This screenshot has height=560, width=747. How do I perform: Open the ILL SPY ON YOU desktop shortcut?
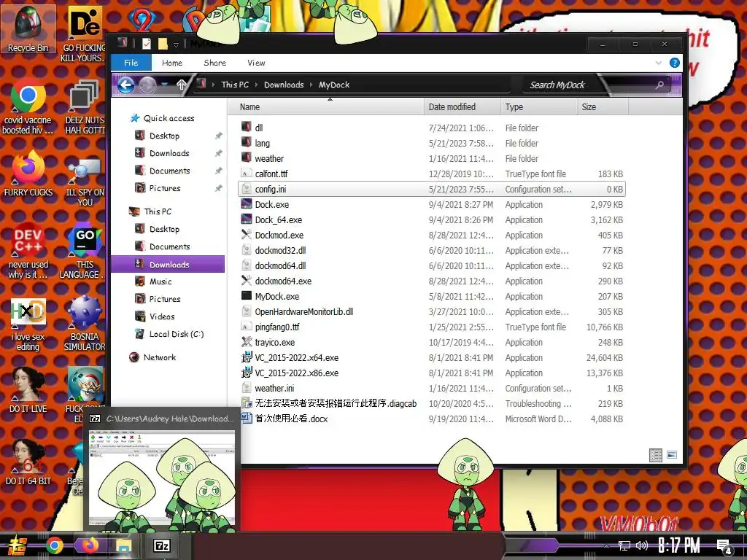click(x=84, y=183)
